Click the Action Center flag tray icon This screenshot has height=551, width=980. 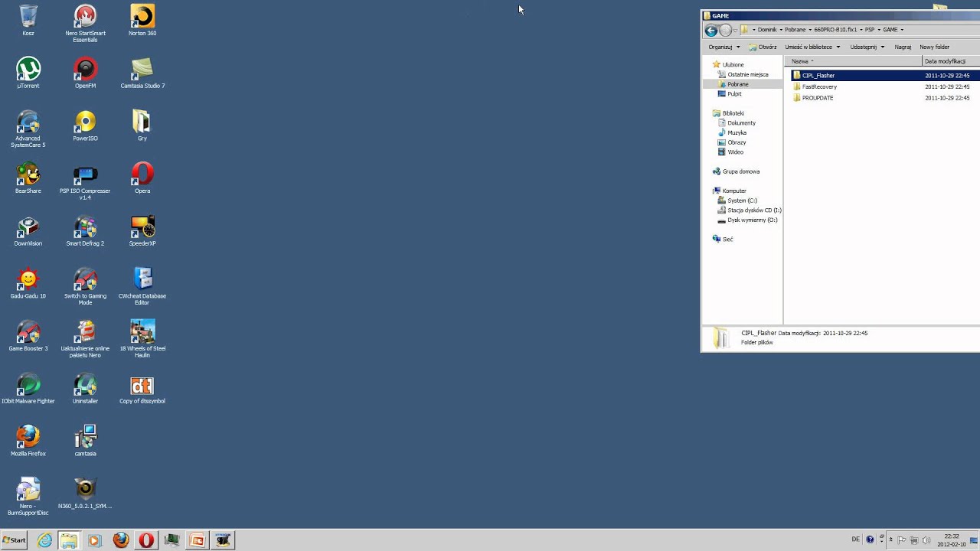tap(902, 540)
